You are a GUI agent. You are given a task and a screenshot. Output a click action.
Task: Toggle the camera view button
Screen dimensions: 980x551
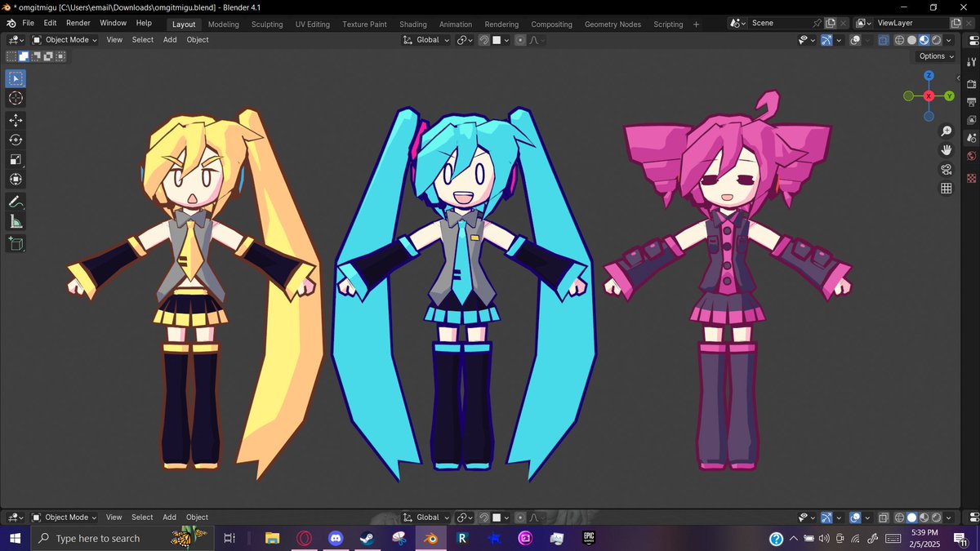coord(947,170)
